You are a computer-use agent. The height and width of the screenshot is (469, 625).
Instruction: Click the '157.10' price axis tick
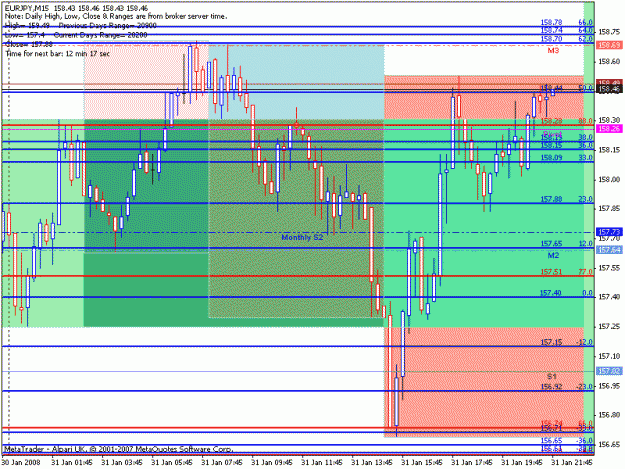[609, 356]
